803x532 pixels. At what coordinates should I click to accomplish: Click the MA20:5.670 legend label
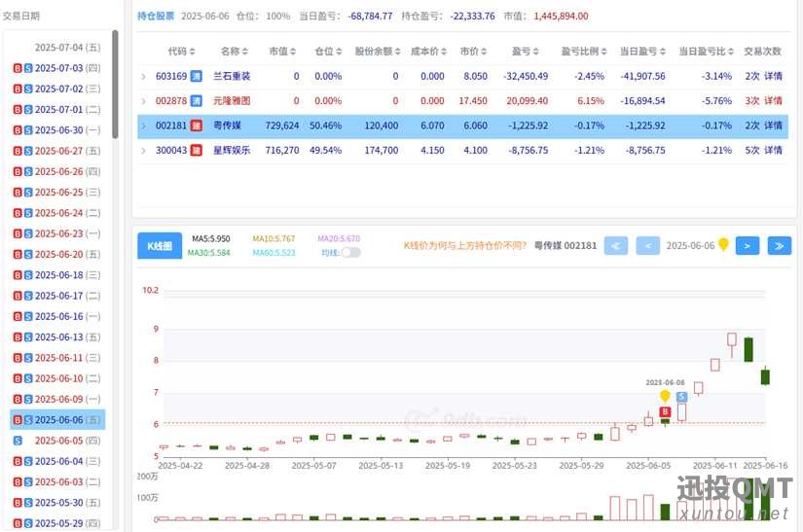pyautogui.click(x=339, y=239)
